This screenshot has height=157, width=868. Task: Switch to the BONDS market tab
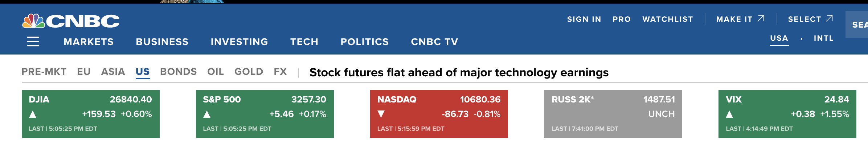178,72
